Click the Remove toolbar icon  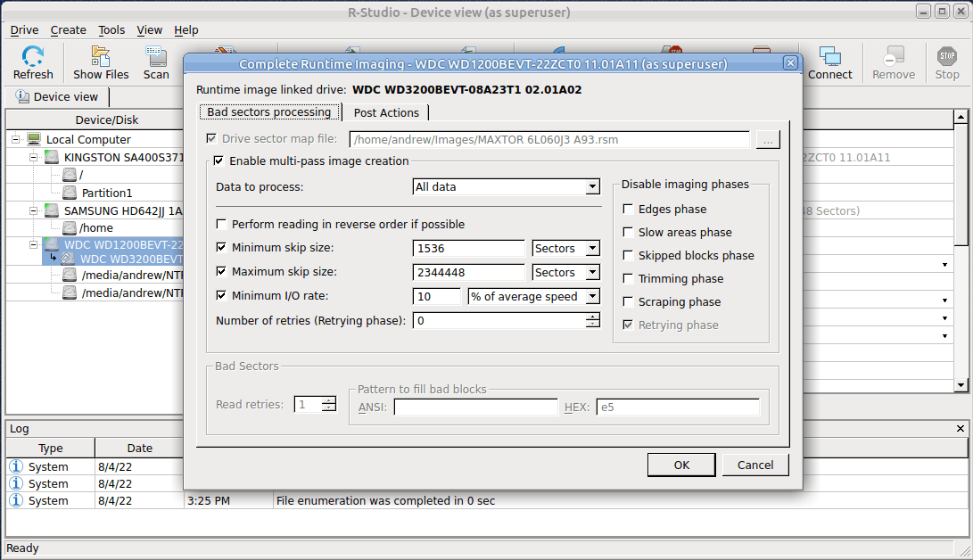[x=894, y=56]
